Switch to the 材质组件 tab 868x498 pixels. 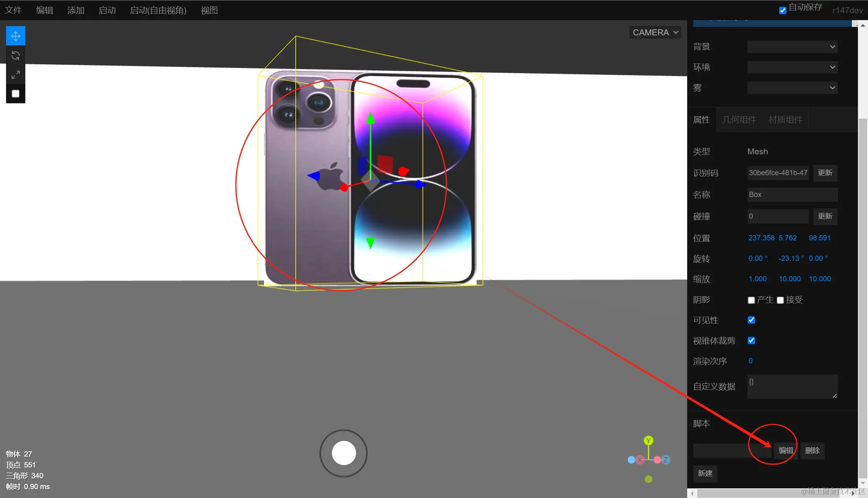pyautogui.click(x=785, y=120)
